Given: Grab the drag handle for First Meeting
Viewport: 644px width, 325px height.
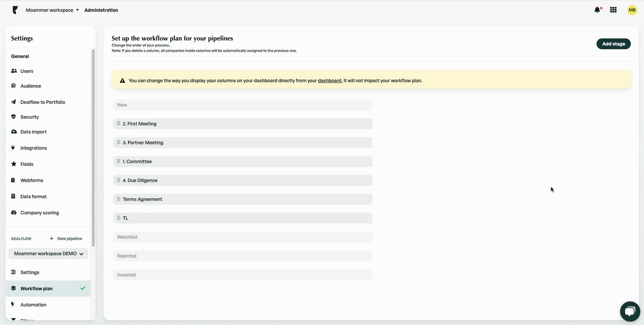Looking at the screenshot, I should tap(119, 124).
